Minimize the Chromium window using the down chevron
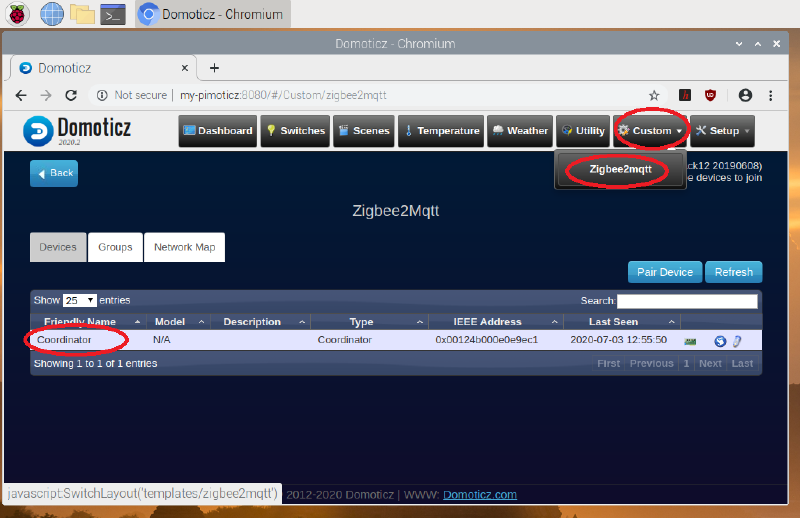The image size is (800, 518). click(739, 44)
